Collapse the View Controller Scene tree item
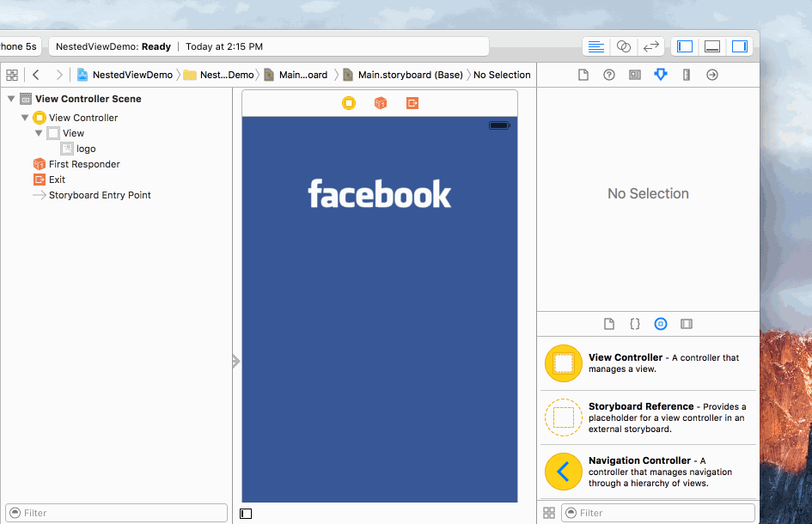The width and height of the screenshot is (812, 524). point(11,98)
